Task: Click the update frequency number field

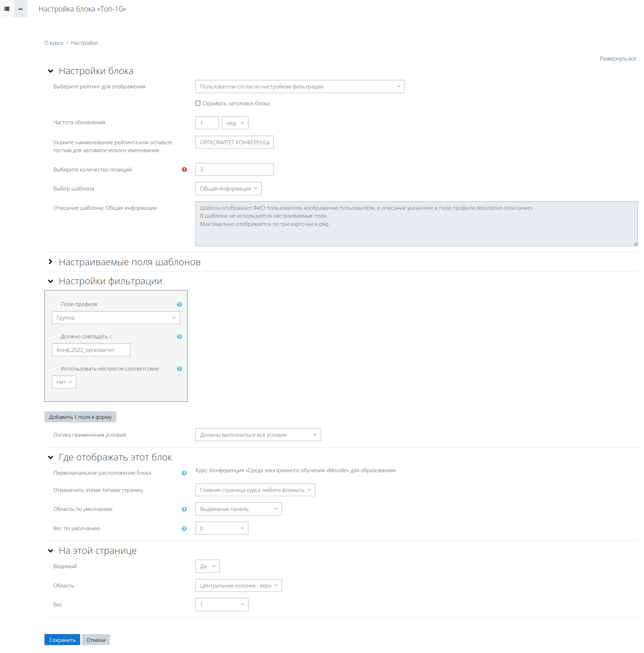Action: click(x=207, y=123)
